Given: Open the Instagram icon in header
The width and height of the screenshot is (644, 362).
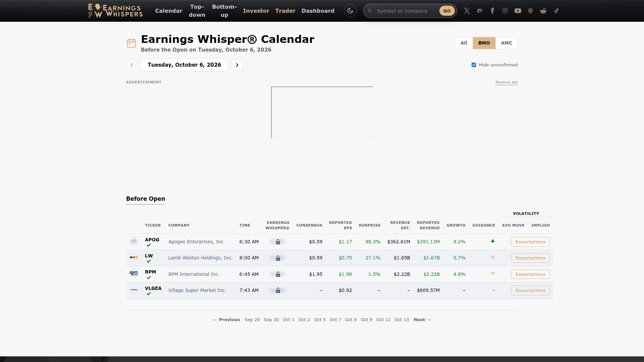Looking at the screenshot, I should click(x=505, y=11).
